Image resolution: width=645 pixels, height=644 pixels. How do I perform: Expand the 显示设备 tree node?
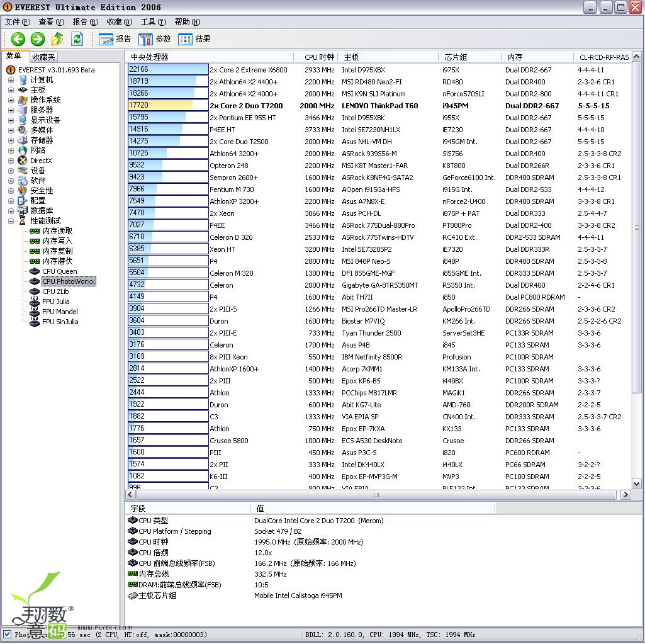click(x=11, y=120)
